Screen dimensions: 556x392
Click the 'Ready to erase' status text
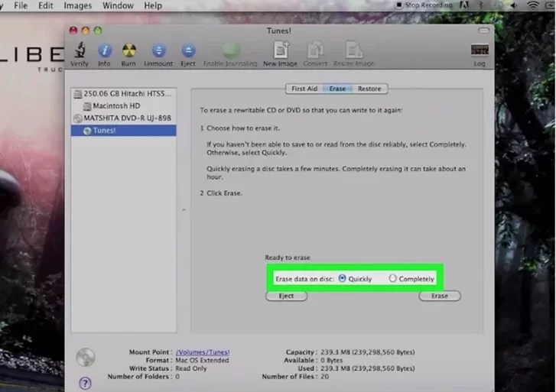(x=288, y=258)
